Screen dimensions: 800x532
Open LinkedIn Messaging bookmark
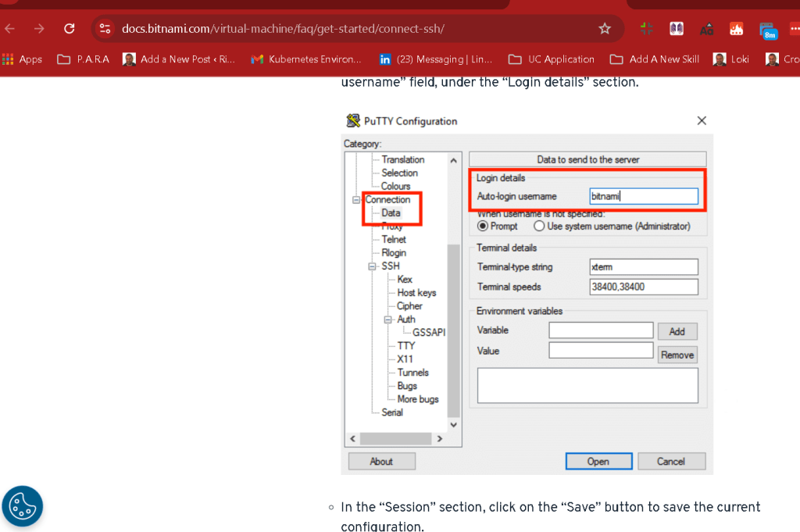coord(436,59)
